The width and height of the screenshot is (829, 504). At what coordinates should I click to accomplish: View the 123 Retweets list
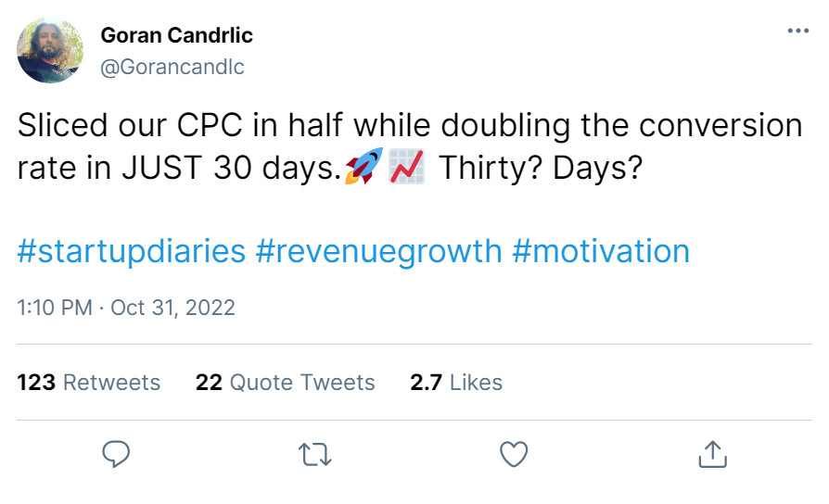(x=89, y=383)
